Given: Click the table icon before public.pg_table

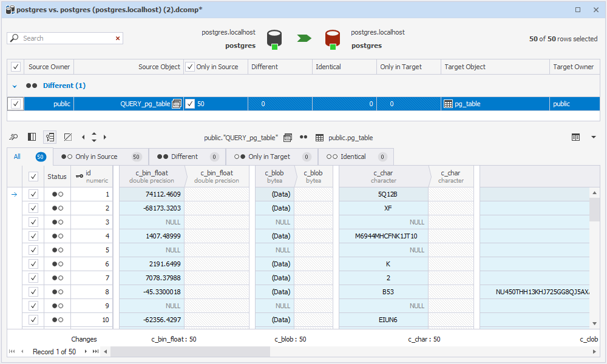Looking at the screenshot, I should pos(319,138).
